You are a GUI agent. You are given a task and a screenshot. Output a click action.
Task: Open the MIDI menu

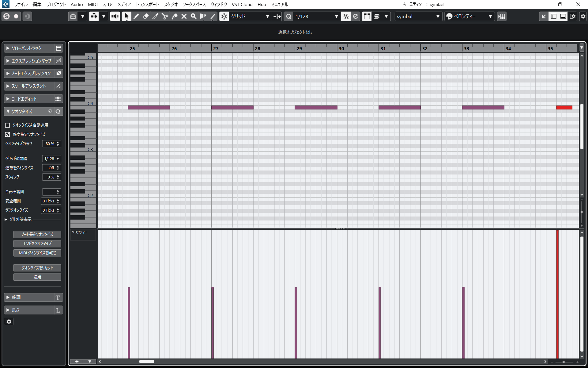92,5
